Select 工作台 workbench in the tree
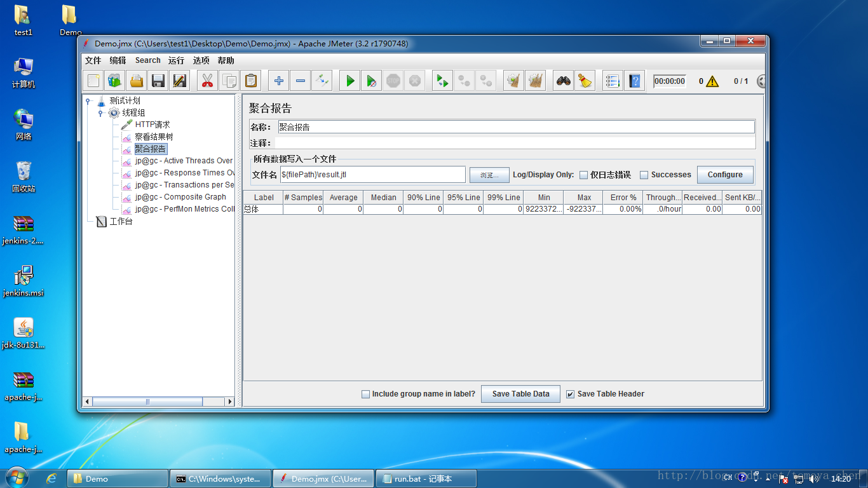The height and width of the screenshot is (488, 868). [x=121, y=222]
